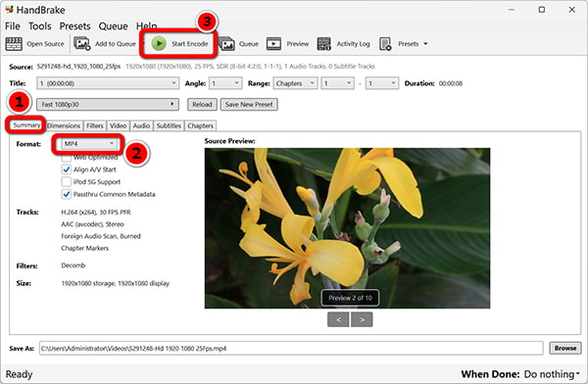Click the Reload button
Image resolution: width=588 pixels, height=384 pixels.
tap(202, 104)
